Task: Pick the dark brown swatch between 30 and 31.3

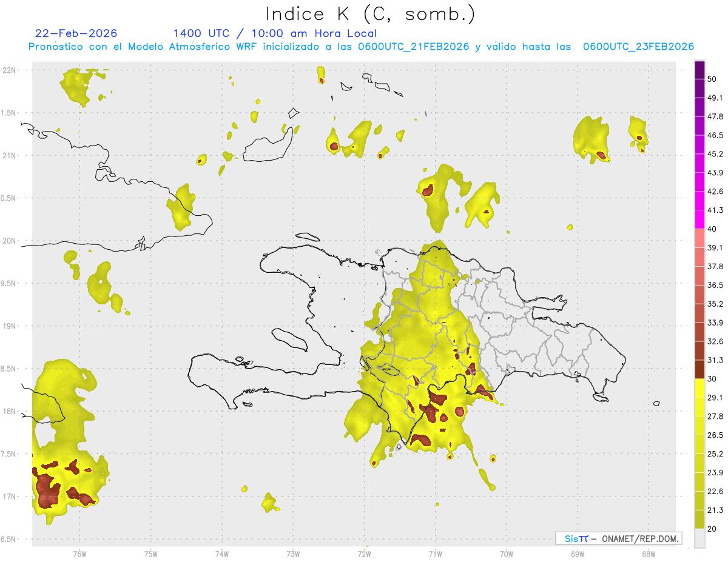Action: [x=699, y=369]
